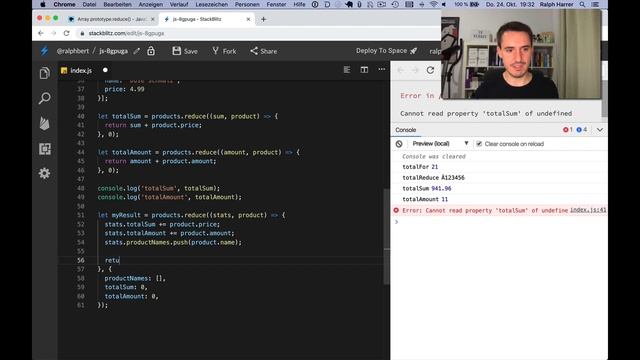Image resolution: width=640 pixels, height=360 pixels.
Task: Open the Bearbeiten menu
Action: click(118, 4)
